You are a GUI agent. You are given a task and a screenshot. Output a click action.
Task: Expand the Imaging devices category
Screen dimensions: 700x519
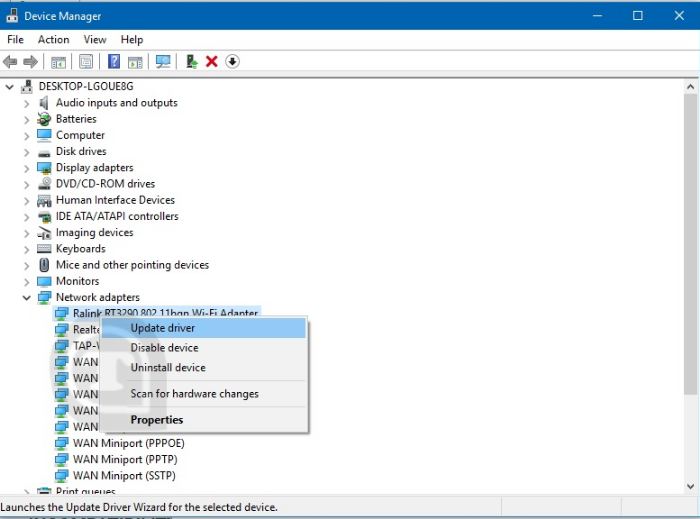26,233
